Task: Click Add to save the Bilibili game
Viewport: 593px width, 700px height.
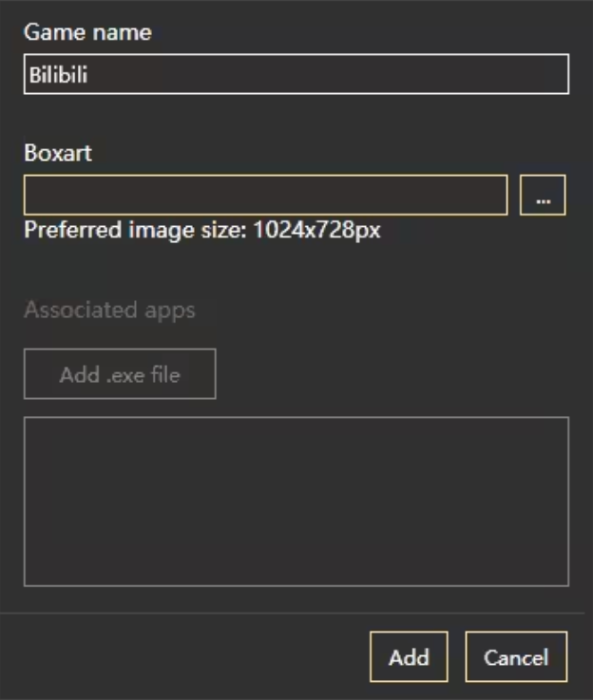Action: pos(409,656)
